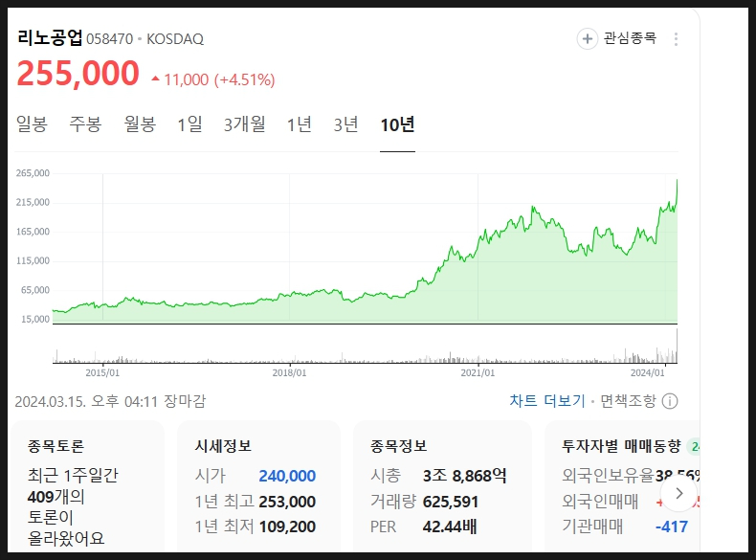Click the 165,000 y-axis label
Image resolution: width=756 pixels, height=560 pixels.
33,232
